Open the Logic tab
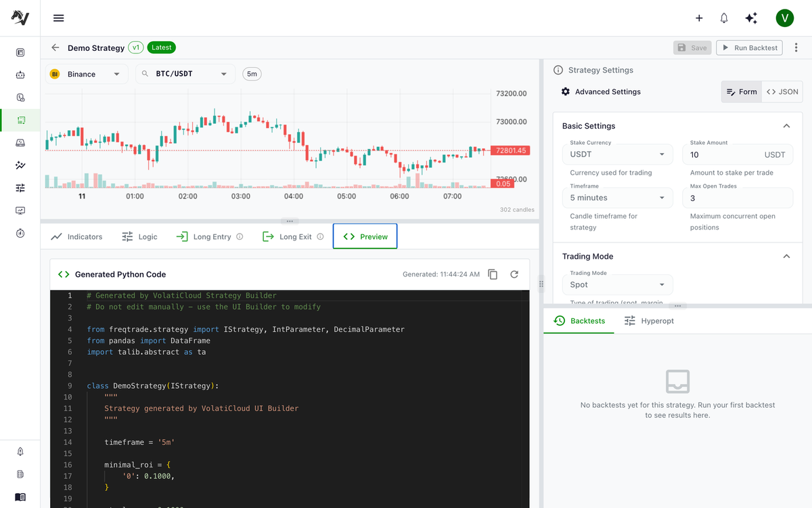812x508 pixels. pos(139,236)
